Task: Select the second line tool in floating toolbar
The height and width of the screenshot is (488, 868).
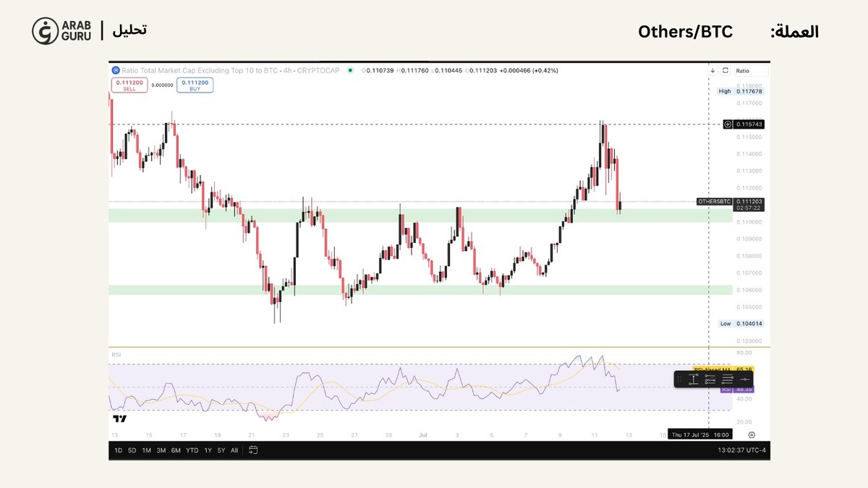Action: tap(710, 379)
